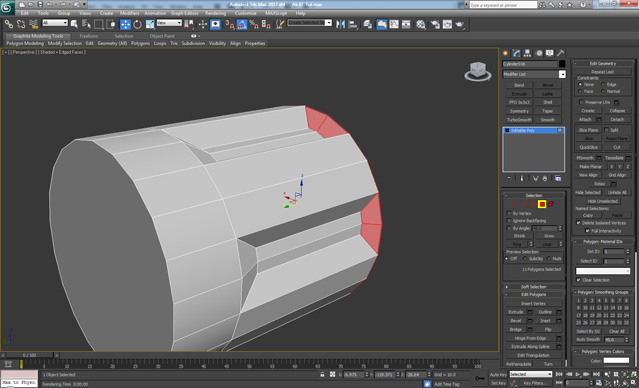Open the Modify command panel tab

coord(517,53)
